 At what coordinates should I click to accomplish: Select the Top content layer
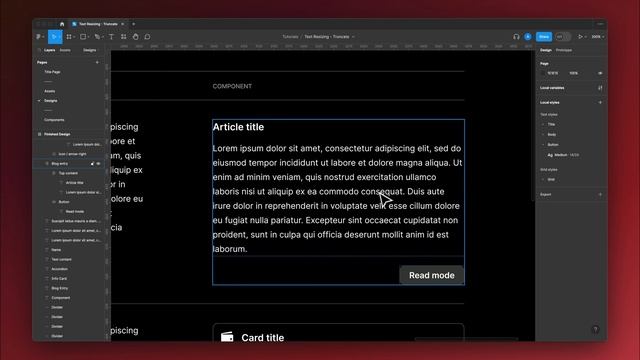pyautogui.click(x=68, y=173)
